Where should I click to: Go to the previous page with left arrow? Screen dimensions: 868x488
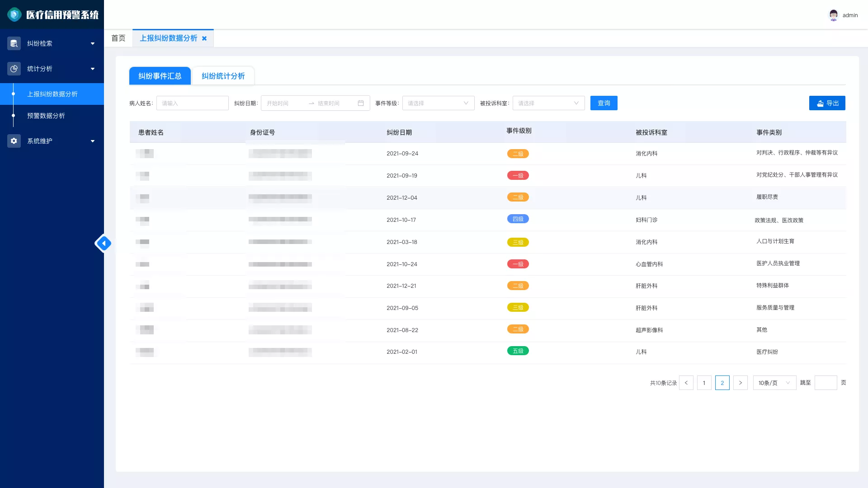pos(686,383)
